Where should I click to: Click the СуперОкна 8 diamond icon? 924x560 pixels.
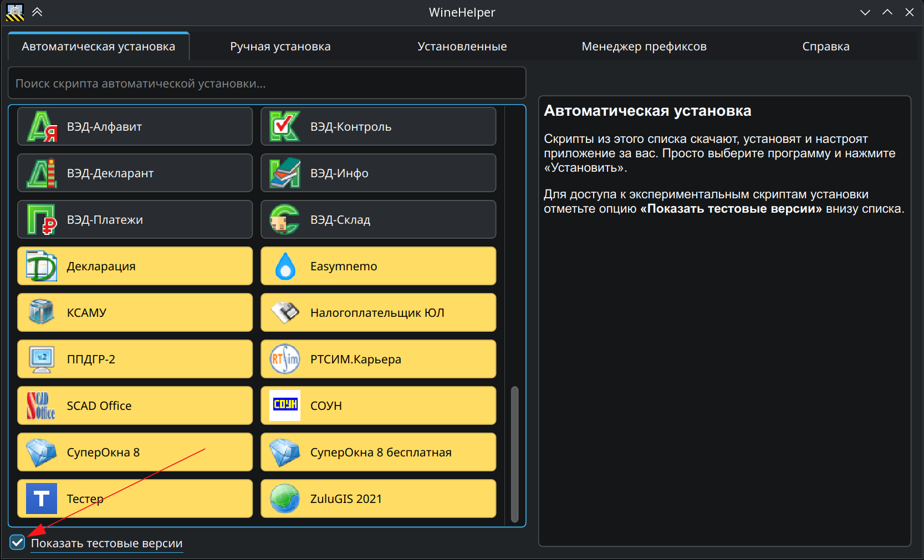[42, 452]
